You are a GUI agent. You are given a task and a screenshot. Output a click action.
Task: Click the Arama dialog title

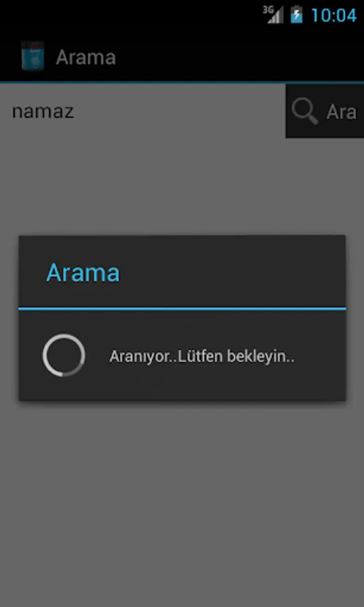click(x=83, y=272)
